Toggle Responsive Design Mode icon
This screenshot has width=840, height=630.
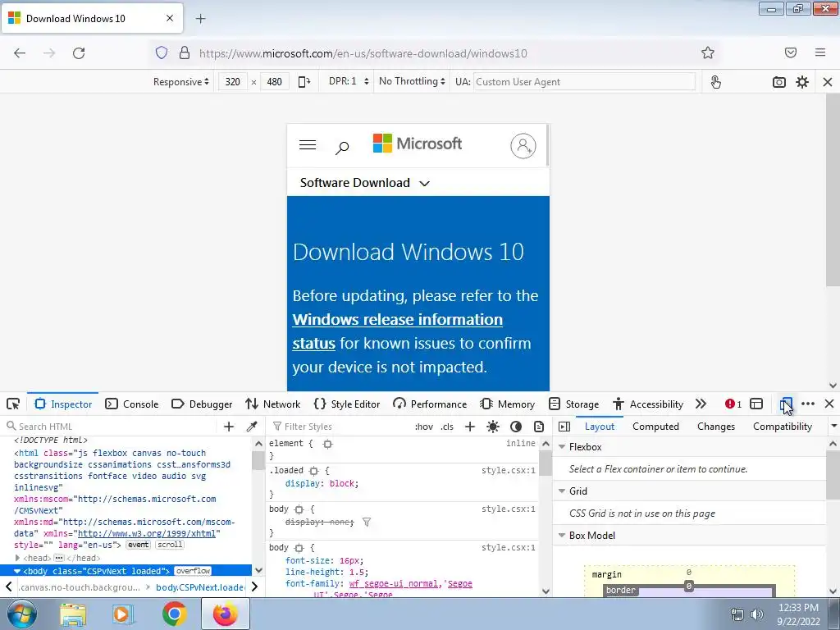786,404
